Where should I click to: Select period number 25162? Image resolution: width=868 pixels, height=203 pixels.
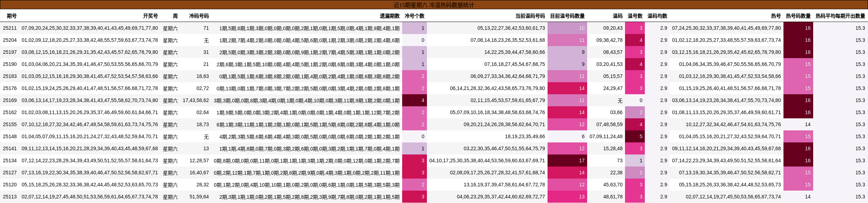[x=10, y=112]
